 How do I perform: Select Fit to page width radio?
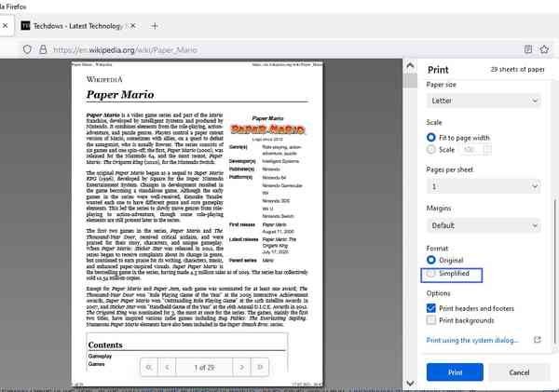[431, 137]
